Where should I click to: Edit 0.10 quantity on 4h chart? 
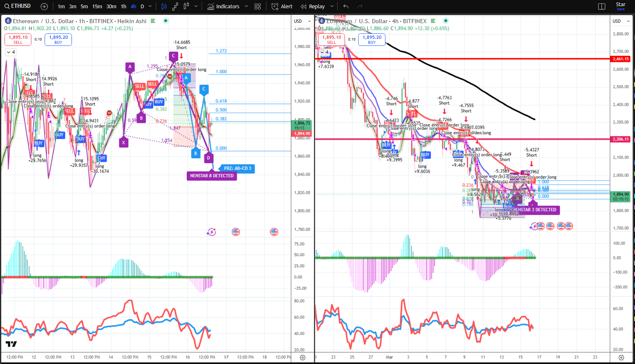point(352,39)
